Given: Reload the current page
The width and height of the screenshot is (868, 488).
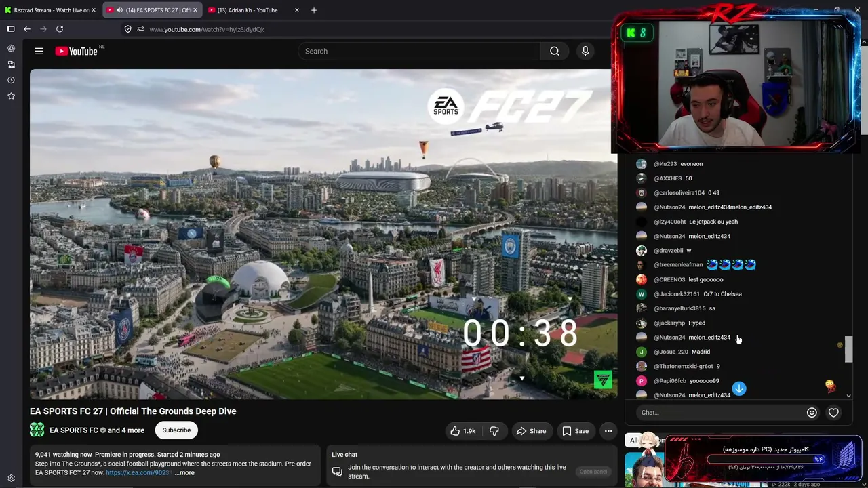Looking at the screenshot, I should click(x=60, y=29).
